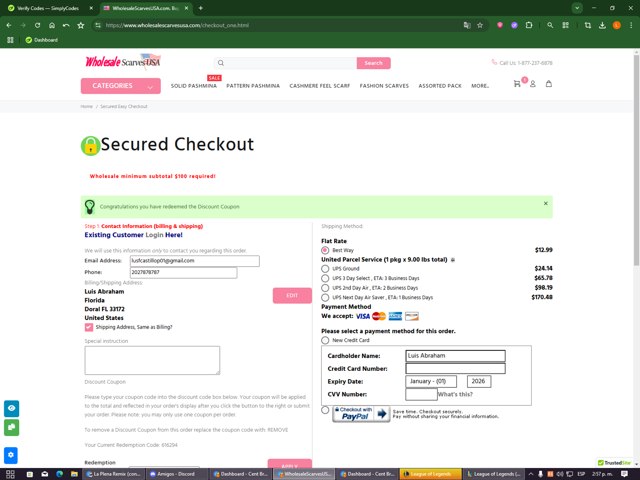This screenshot has height=480, width=640.
Task: Go to the browser home page
Action: click(52, 25)
